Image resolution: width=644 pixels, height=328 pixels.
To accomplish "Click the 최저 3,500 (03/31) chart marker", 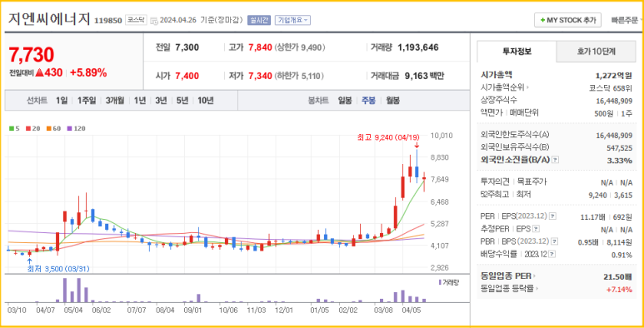I will [x=58, y=269].
